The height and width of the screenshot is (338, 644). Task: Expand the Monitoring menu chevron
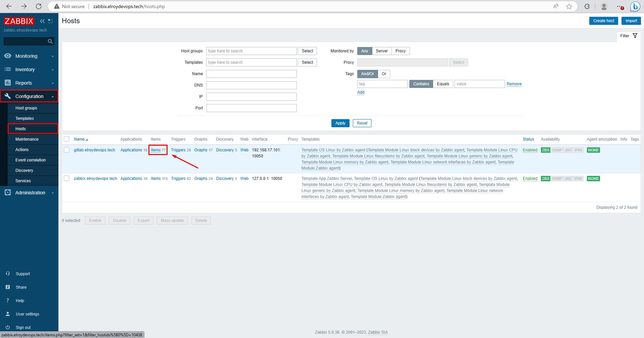tap(53, 56)
